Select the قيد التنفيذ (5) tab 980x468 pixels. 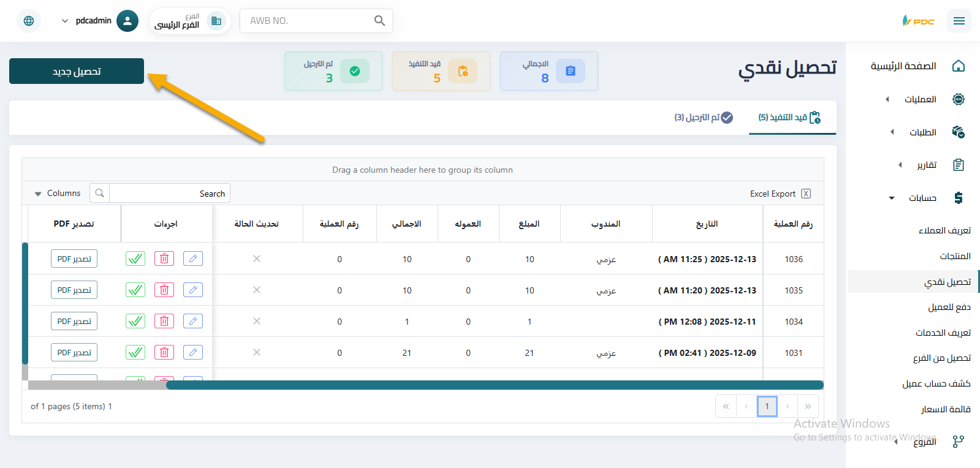pos(789,118)
